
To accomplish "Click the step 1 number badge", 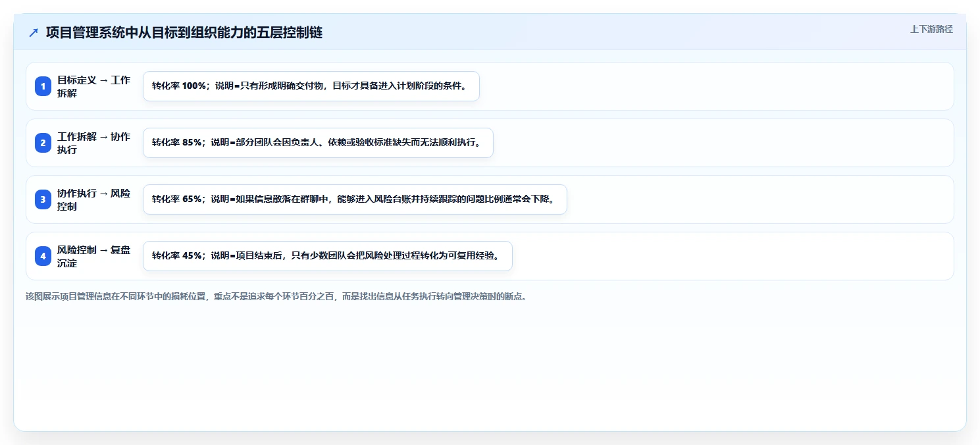I will [43, 86].
